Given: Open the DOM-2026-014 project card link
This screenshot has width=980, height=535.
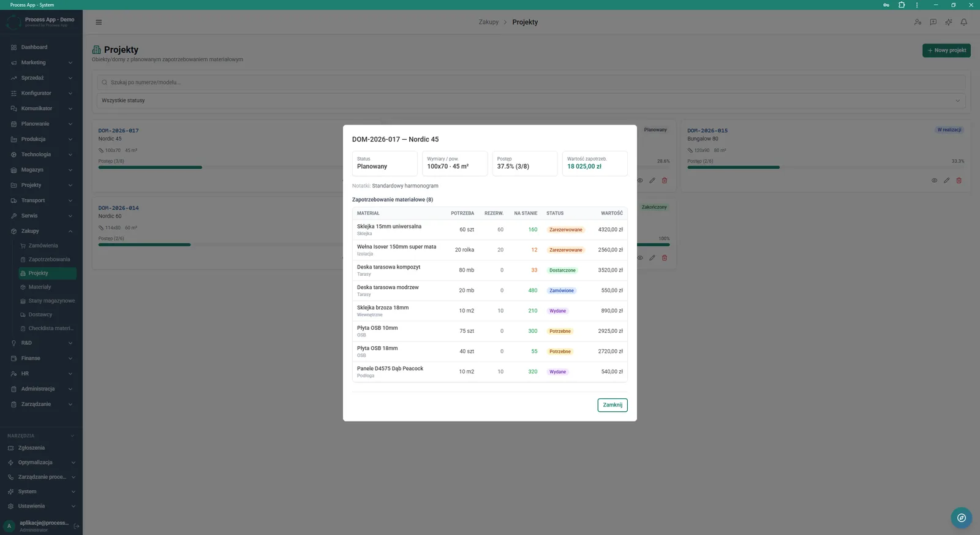Looking at the screenshot, I should click(118, 208).
